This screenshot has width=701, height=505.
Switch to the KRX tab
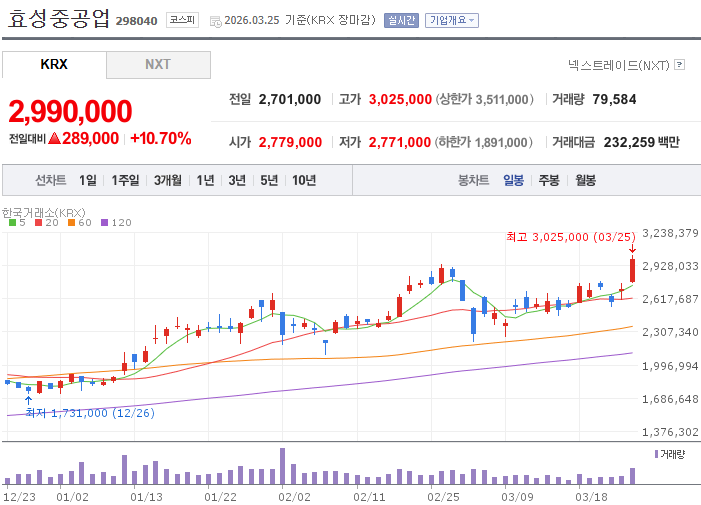54,64
